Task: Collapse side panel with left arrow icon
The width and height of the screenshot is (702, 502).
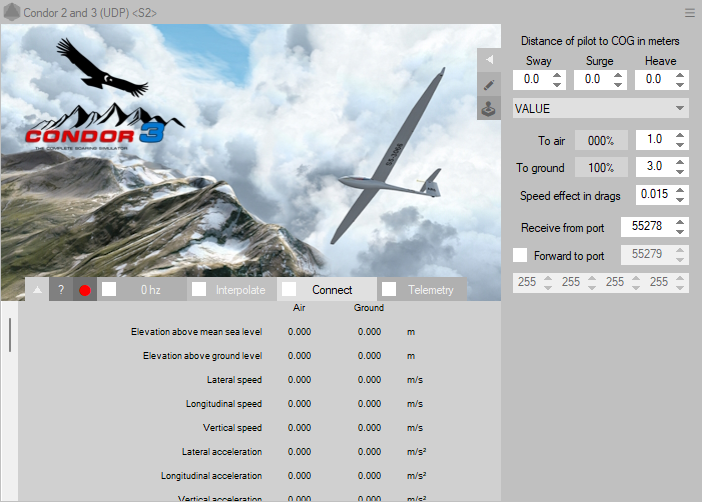Action: click(489, 60)
